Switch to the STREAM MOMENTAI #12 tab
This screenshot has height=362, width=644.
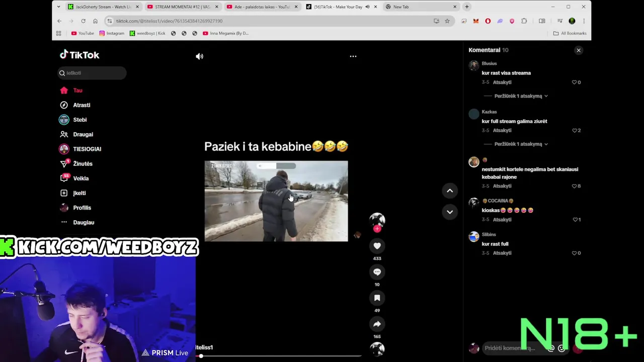pyautogui.click(x=183, y=7)
